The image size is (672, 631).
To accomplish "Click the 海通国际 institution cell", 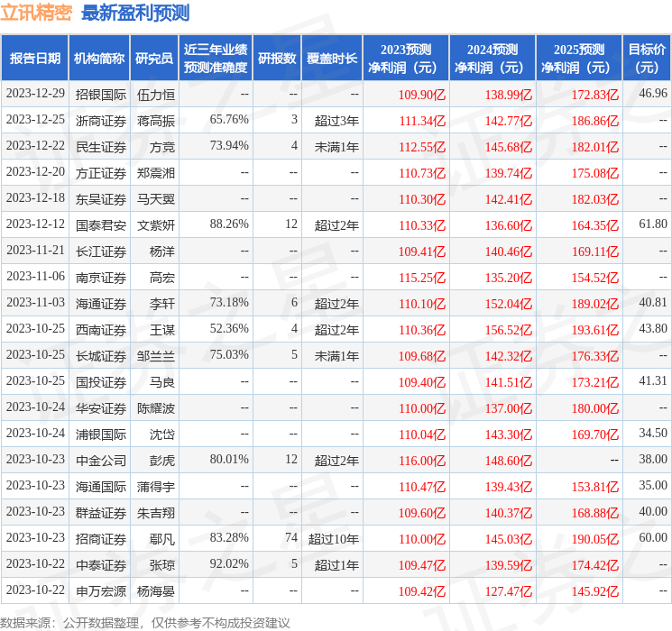I will click(101, 487).
